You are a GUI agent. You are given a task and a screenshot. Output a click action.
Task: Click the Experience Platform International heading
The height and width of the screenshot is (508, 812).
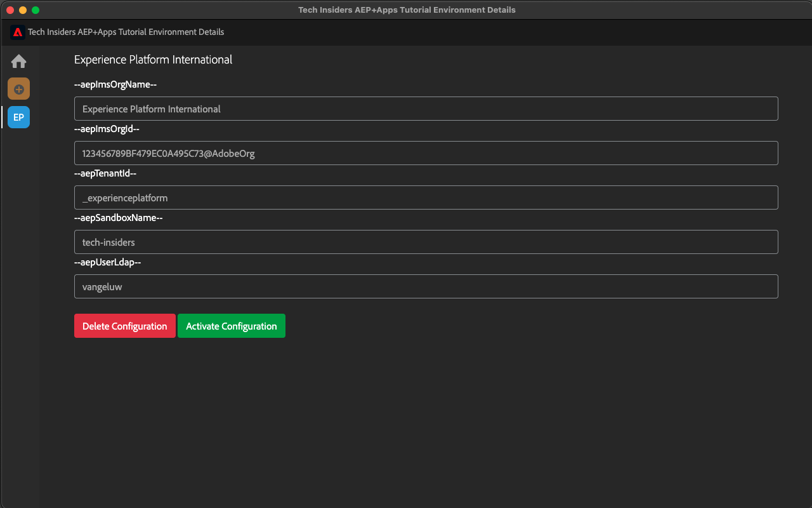tap(153, 60)
